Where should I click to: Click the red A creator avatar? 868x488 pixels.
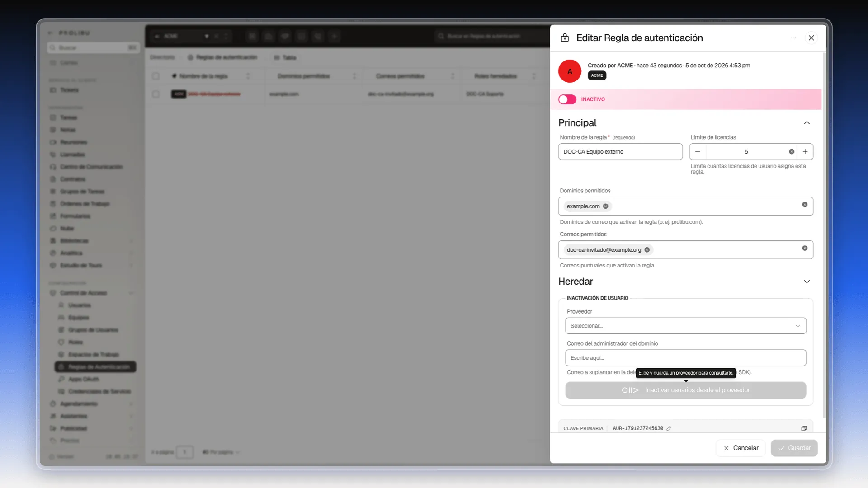570,71
